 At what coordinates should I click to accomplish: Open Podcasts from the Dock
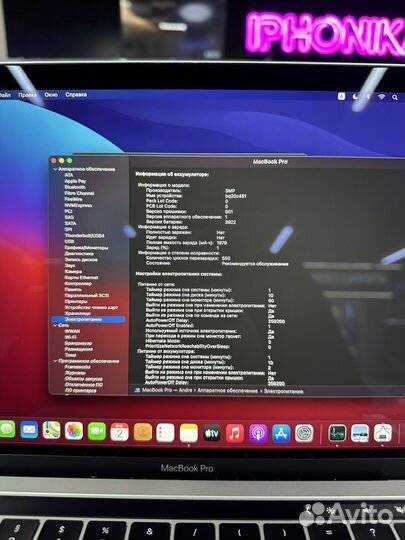pyautogui.click(x=258, y=433)
